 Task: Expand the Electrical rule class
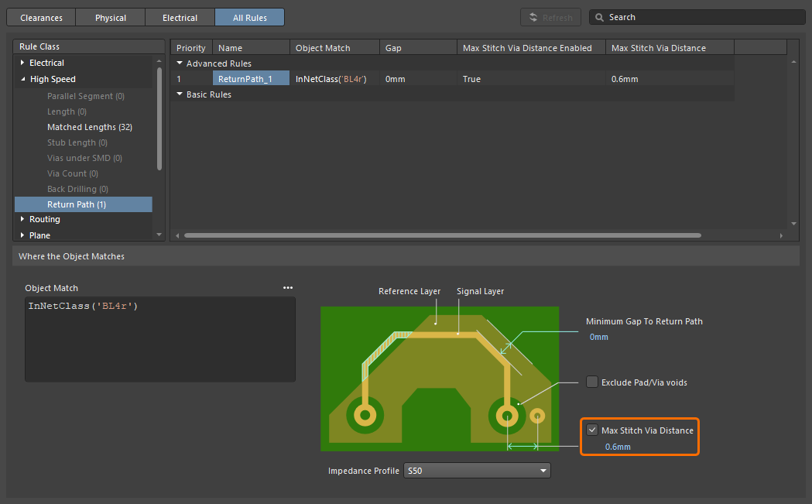[x=22, y=63]
